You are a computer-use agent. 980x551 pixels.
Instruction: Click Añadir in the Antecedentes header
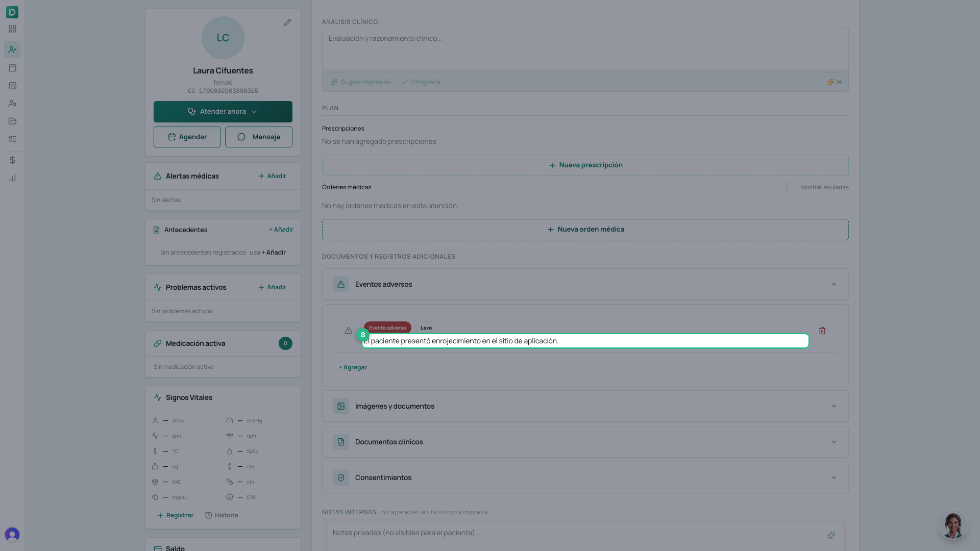(x=281, y=230)
